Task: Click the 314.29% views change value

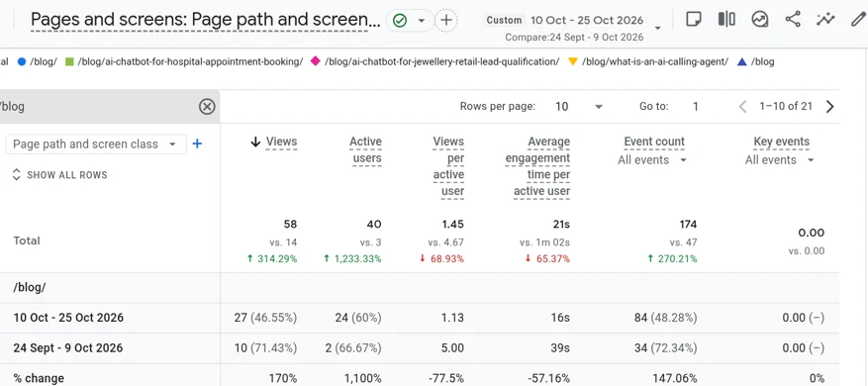Action: pyautogui.click(x=272, y=258)
